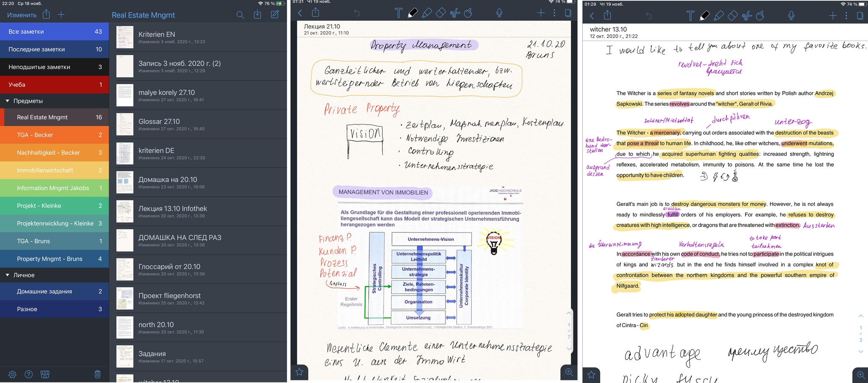Select the hand tool in Лекция 21.10 note
868x383 pixels.
coord(468,13)
